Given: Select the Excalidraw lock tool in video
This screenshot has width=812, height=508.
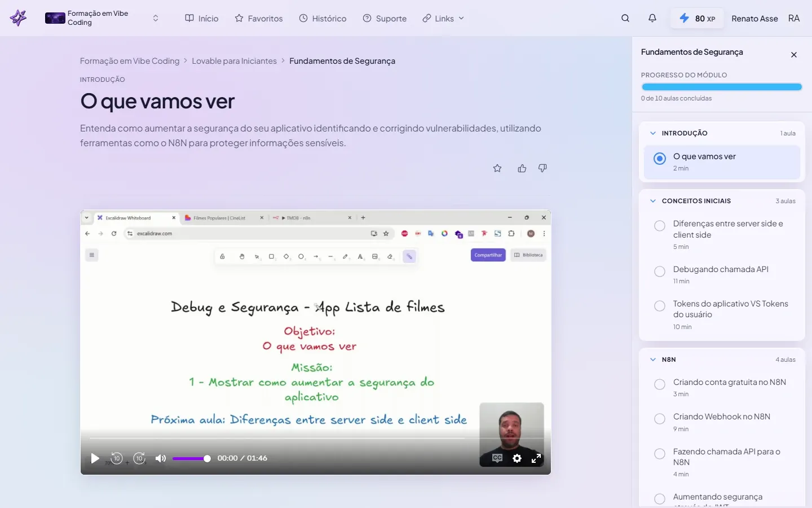Looking at the screenshot, I should point(222,257).
